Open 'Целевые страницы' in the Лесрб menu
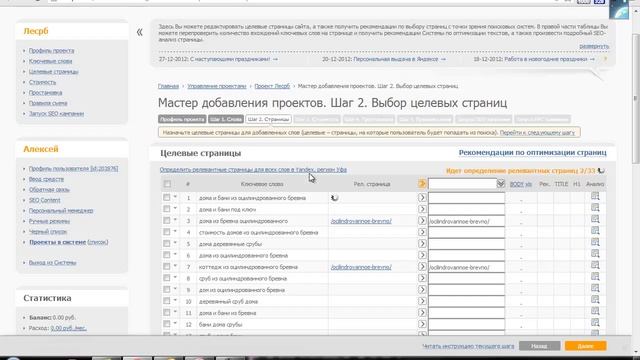Viewport: 640px width, 360px height. point(53,72)
